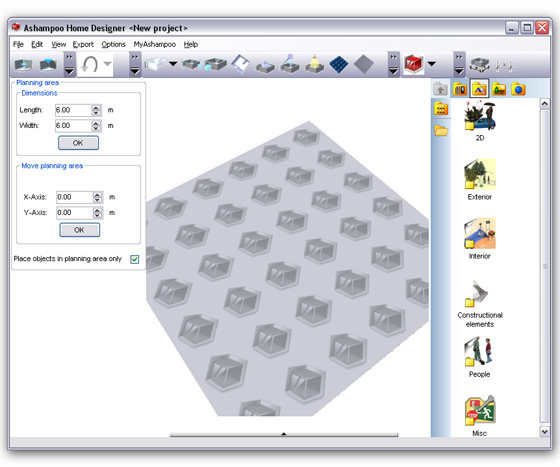Confirm Dimensions with its OK button

tap(78, 143)
